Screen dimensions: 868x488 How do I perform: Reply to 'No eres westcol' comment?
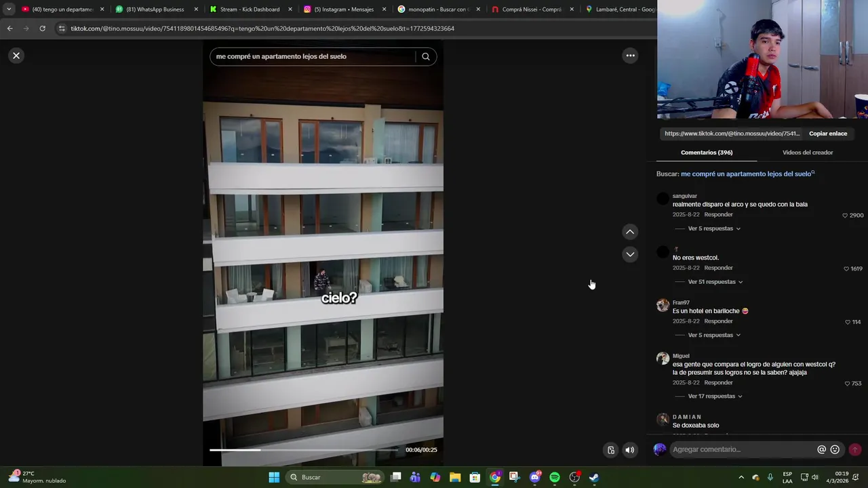pyautogui.click(x=718, y=268)
